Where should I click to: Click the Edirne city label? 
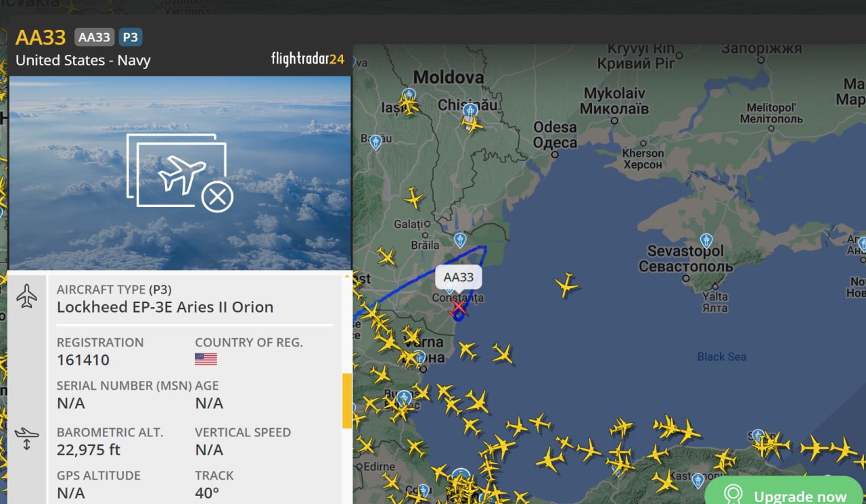(379, 467)
